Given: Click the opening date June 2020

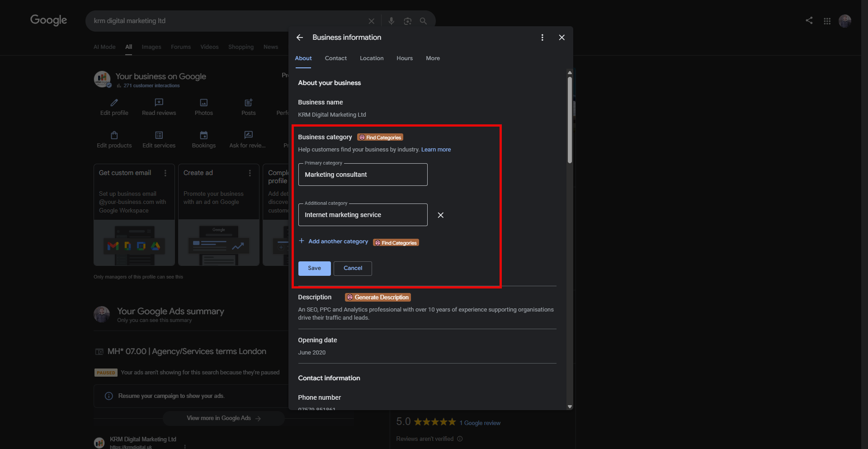Looking at the screenshot, I should [x=312, y=353].
